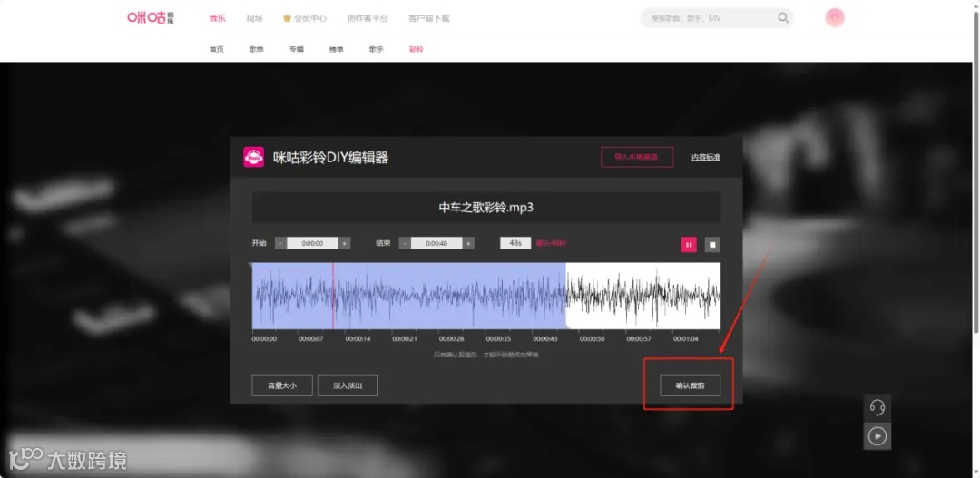Click the 开始 time field showing 0:00:00

[x=312, y=243]
